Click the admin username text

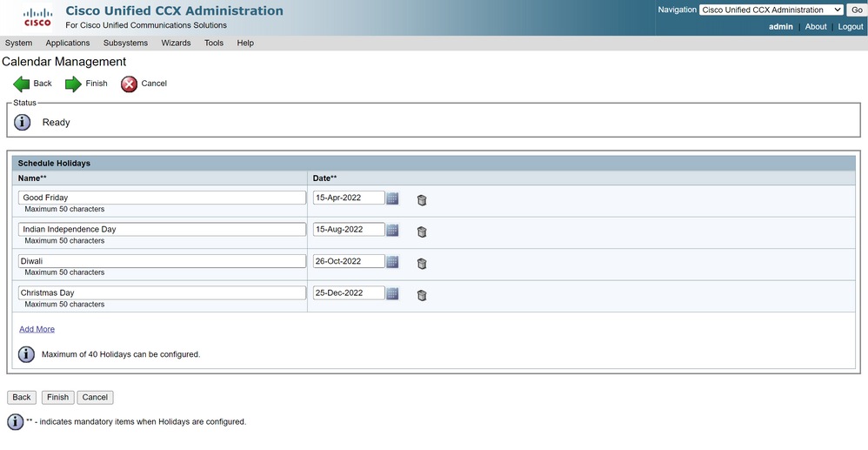pos(780,27)
